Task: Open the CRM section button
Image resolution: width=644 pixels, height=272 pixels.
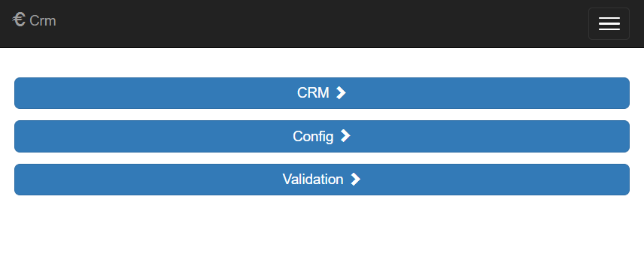Action: (322, 93)
